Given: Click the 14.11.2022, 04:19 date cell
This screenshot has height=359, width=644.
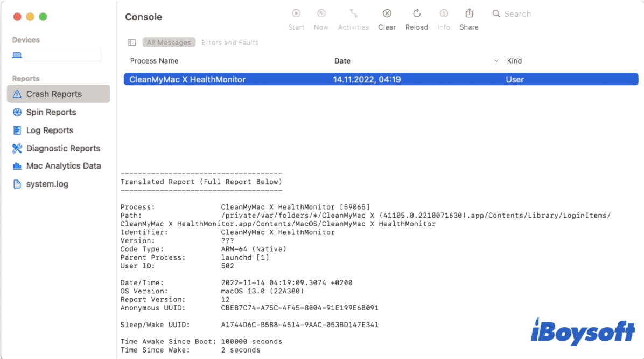Looking at the screenshot, I should point(367,79).
